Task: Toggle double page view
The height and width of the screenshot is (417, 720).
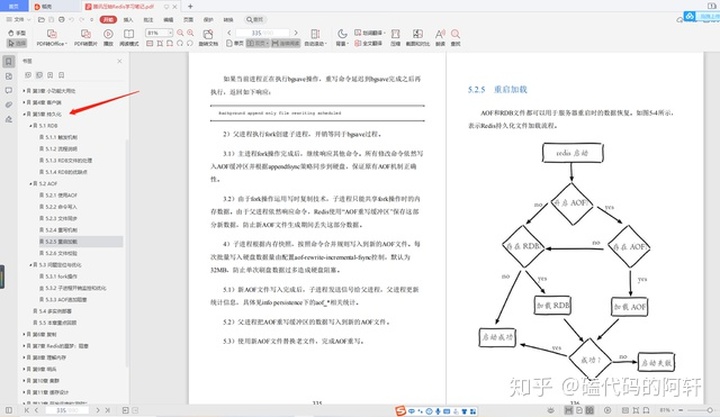Action: (257, 43)
